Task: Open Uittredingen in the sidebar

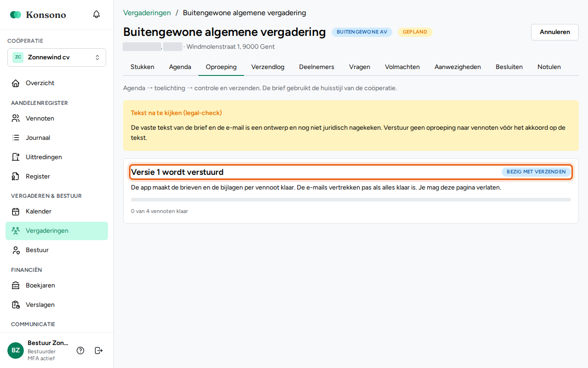Action: coord(57,157)
